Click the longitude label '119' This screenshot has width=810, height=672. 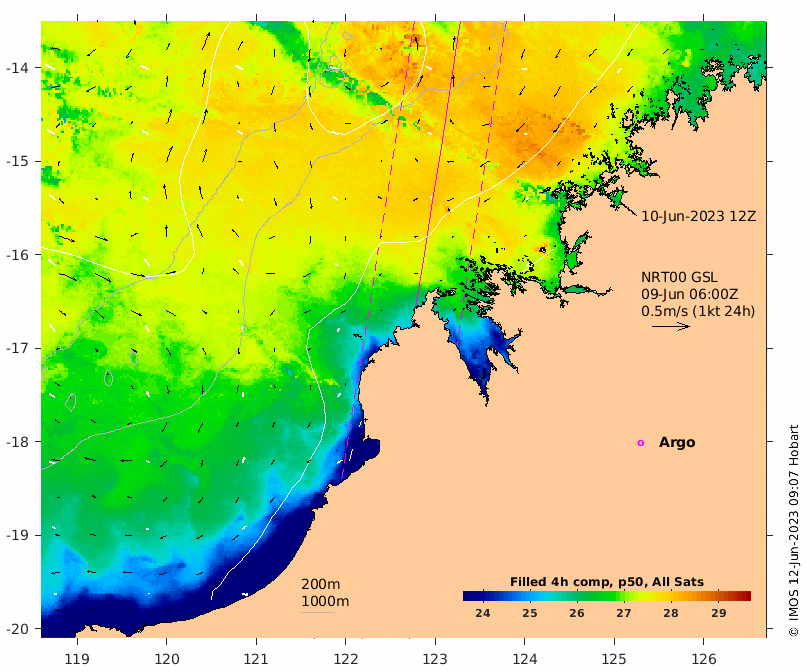[x=77, y=659]
